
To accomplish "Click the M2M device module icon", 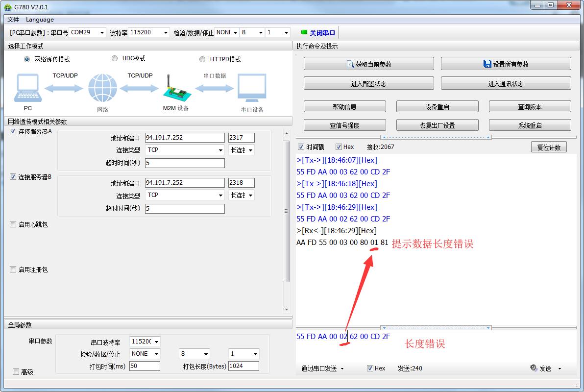I will click(175, 89).
